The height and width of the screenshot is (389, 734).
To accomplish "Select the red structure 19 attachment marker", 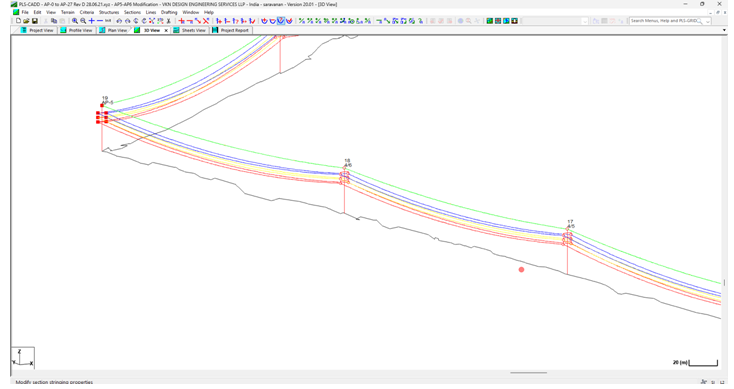I will [x=102, y=106].
